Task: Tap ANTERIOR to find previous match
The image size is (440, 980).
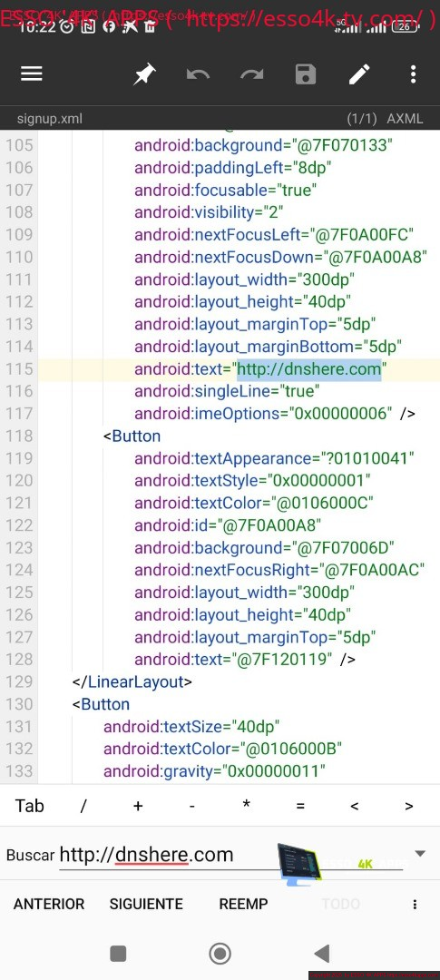Action: click(x=49, y=905)
